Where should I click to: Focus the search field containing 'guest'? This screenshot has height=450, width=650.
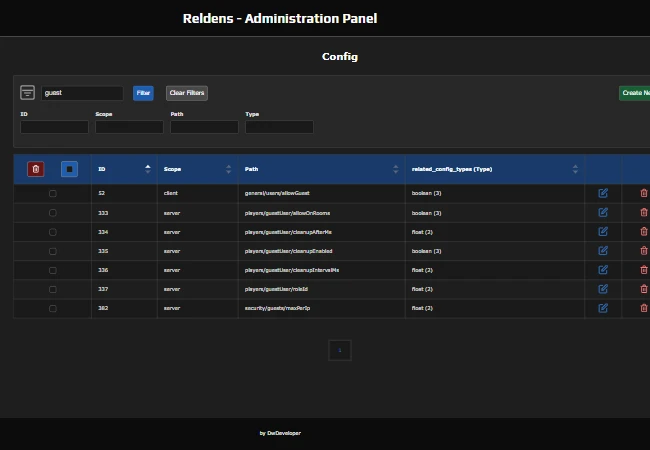point(82,93)
